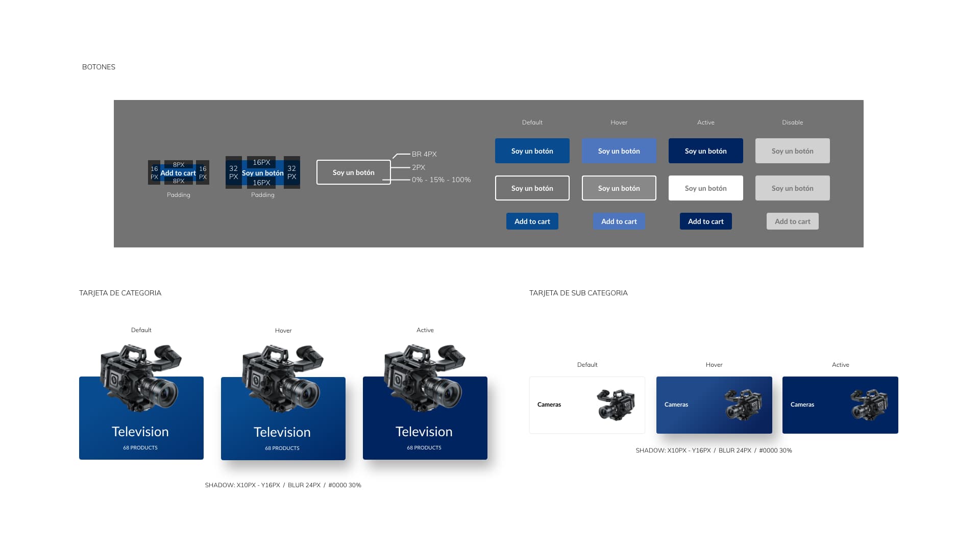Click the Default outlined 'Soy un botón' button
This screenshot has height=551, width=980.
(532, 188)
